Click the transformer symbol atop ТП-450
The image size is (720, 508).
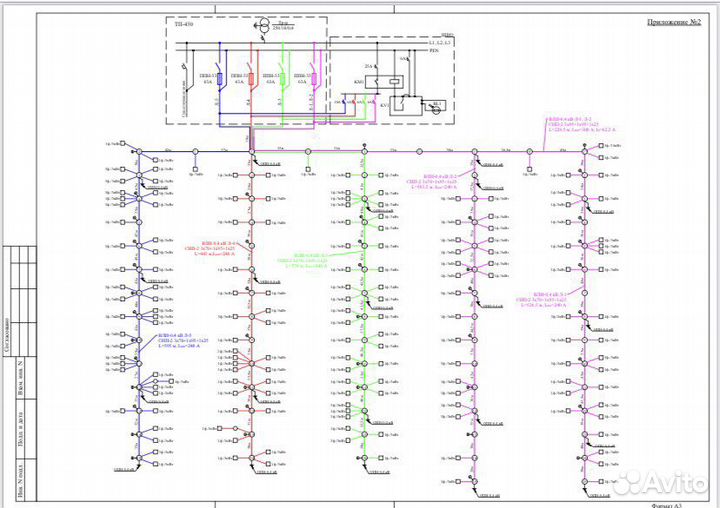tap(262, 27)
